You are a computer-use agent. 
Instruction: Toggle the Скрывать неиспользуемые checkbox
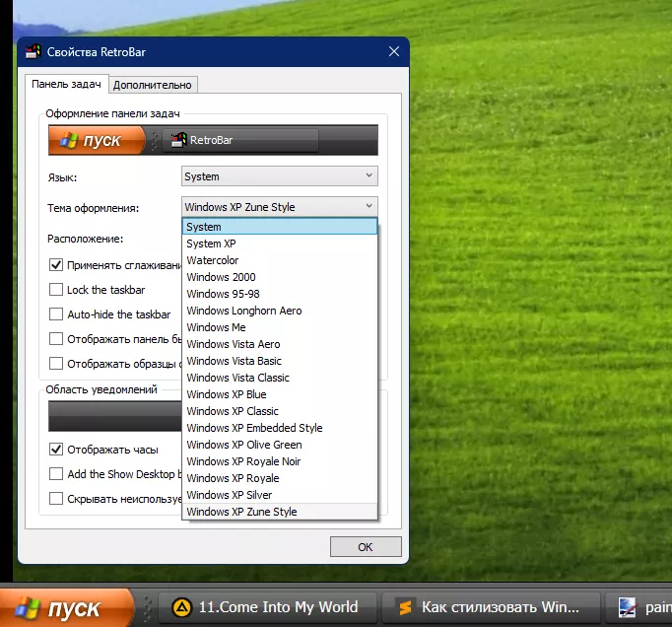click(56, 498)
